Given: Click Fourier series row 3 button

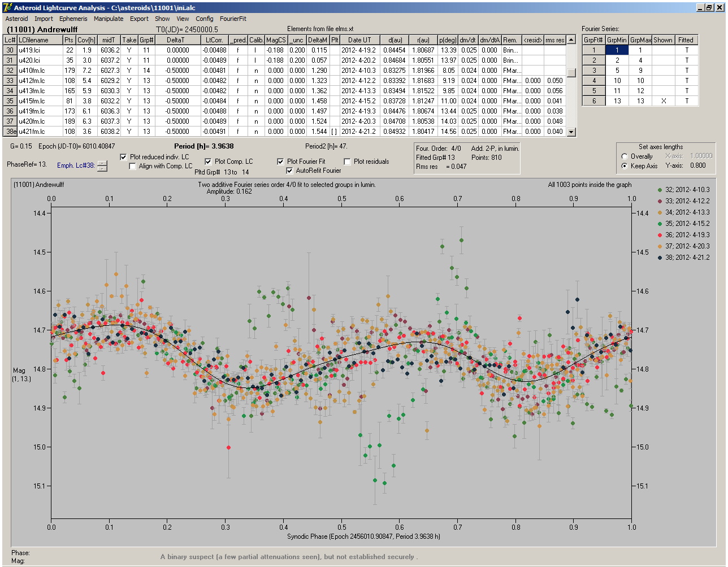Looking at the screenshot, I should click(x=594, y=71).
